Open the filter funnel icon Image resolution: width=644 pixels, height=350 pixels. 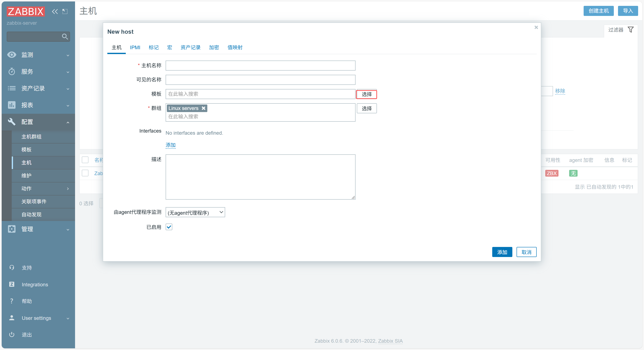(x=631, y=30)
